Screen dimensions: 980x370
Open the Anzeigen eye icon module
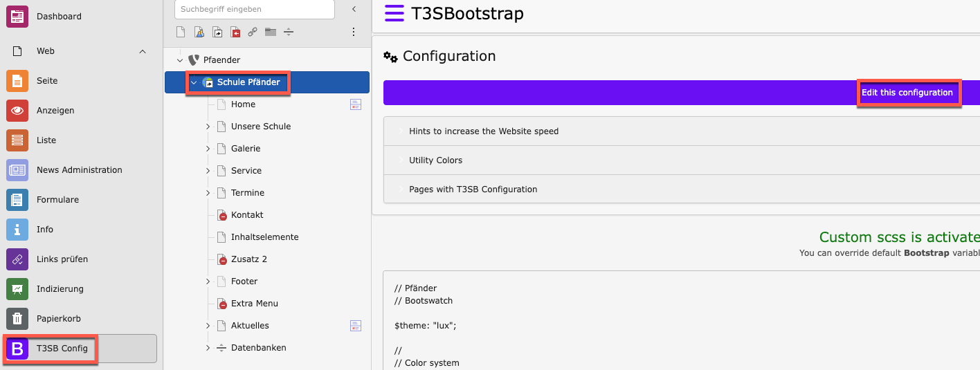click(x=17, y=111)
